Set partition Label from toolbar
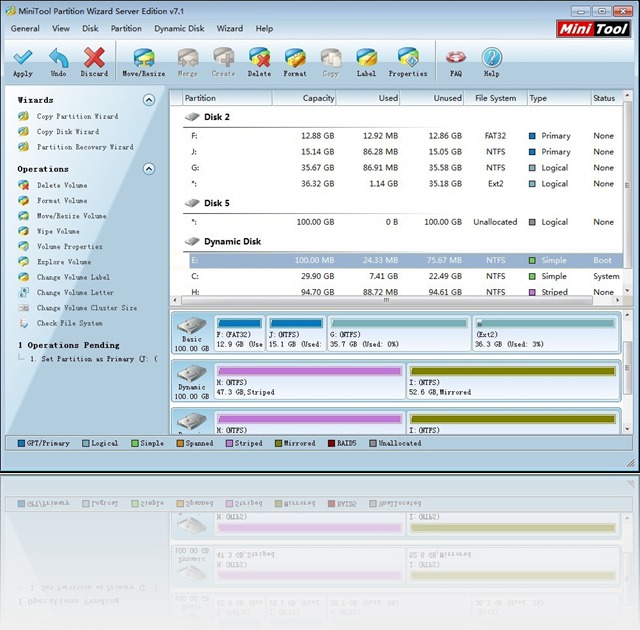Screen dimensions: 640x630 [366, 62]
